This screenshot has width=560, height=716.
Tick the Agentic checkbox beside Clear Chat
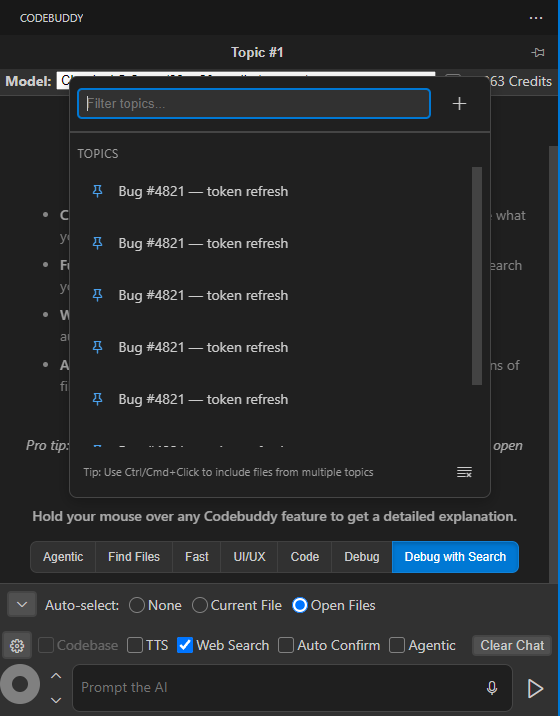click(x=397, y=645)
